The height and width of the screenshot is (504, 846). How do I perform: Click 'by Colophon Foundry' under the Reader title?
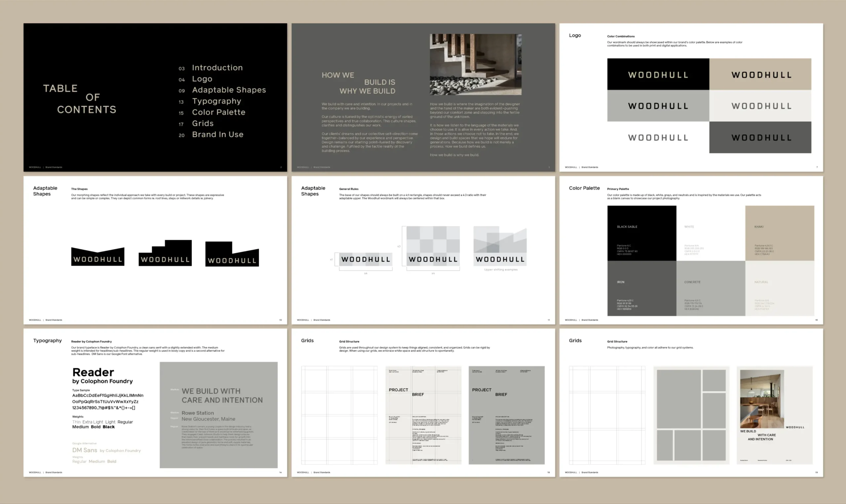(102, 381)
